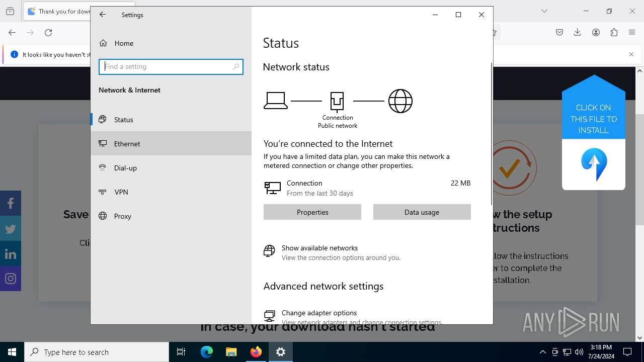Open Firefox extensions puzzle icon
The height and width of the screenshot is (362, 644).
click(x=614, y=33)
